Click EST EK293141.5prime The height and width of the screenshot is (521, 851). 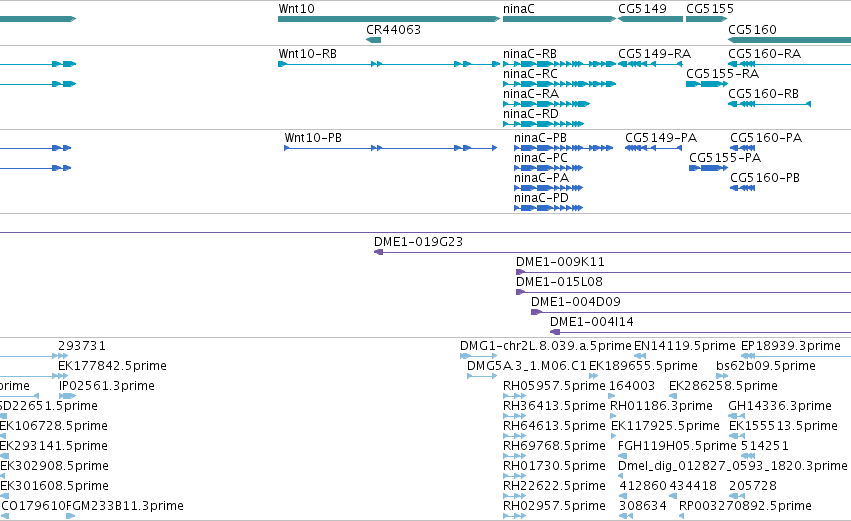pos(53,446)
